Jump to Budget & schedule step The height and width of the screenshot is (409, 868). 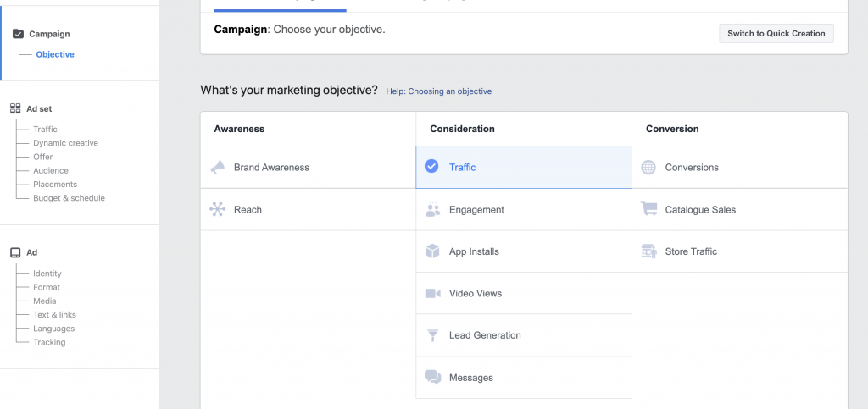tap(69, 198)
